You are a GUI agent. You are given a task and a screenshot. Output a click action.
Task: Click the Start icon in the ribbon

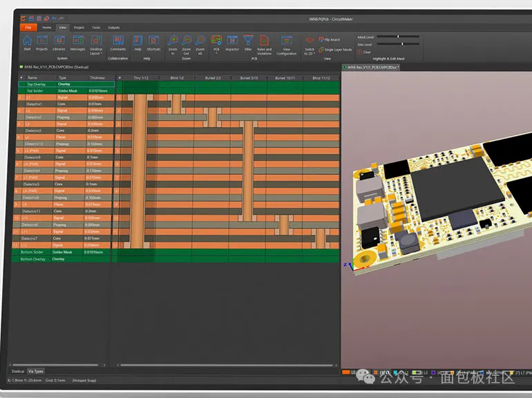point(27,41)
